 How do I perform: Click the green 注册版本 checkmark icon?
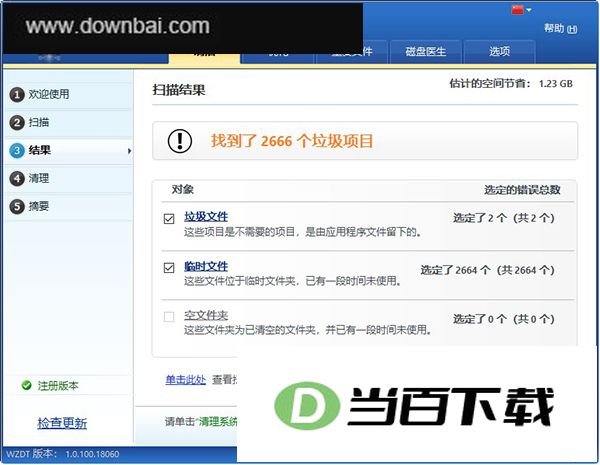[26, 385]
